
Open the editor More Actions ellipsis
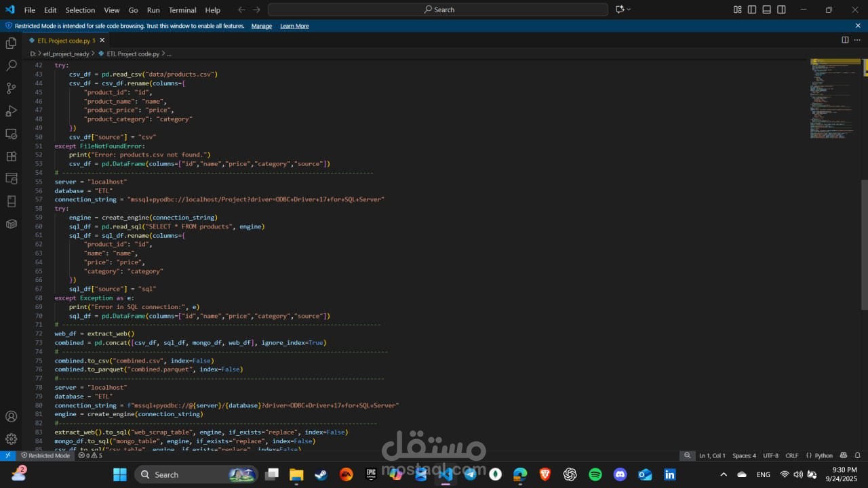click(x=858, y=40)
